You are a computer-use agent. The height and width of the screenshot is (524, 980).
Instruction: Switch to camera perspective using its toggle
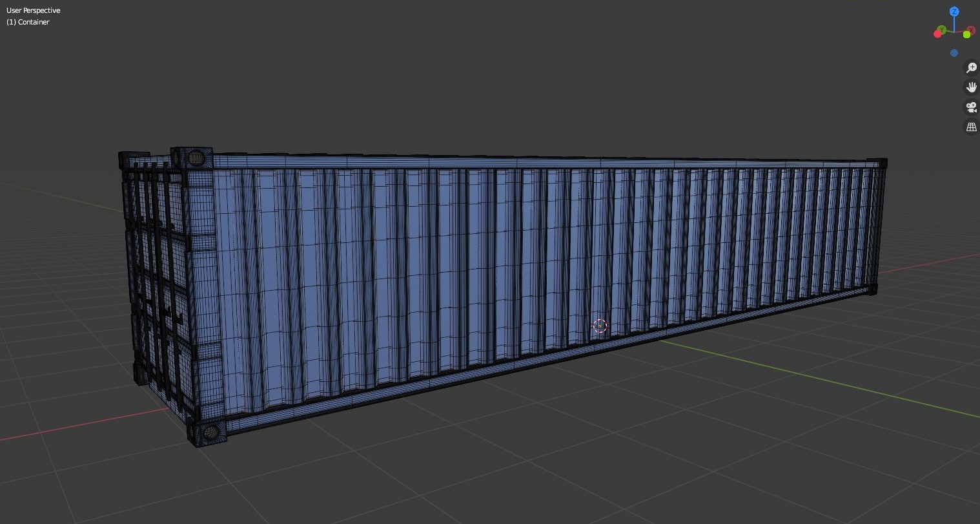click(x=972, y=107)
